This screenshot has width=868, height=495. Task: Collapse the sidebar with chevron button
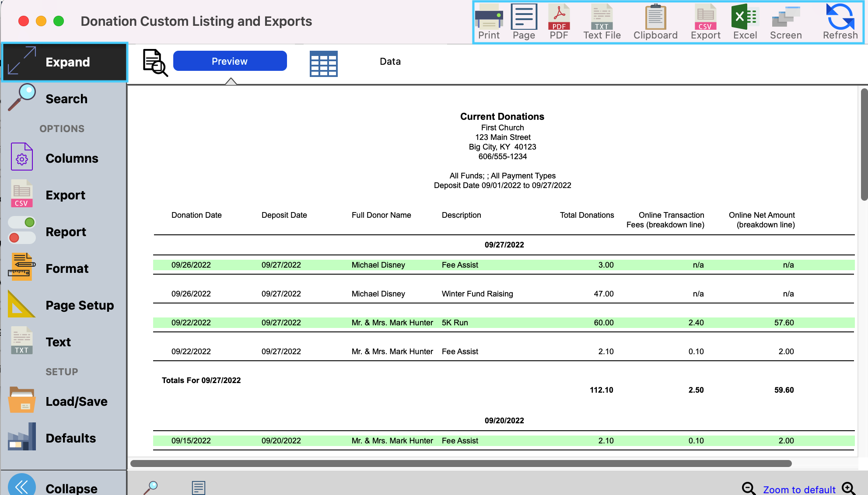coord(22,486)
